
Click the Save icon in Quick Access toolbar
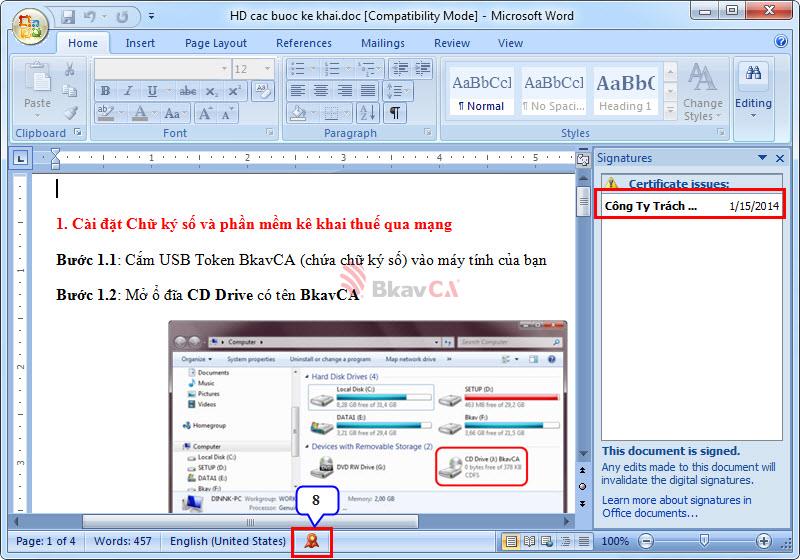(68, 17)
